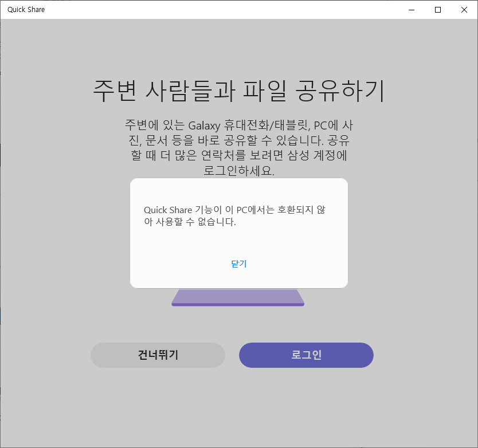Minimize the Quick Share window

tap(412, 10)
